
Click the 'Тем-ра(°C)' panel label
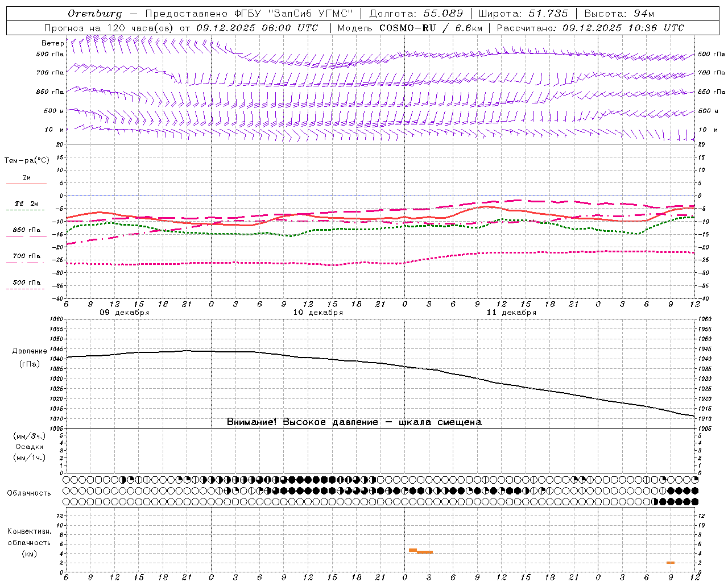point(27,161)
